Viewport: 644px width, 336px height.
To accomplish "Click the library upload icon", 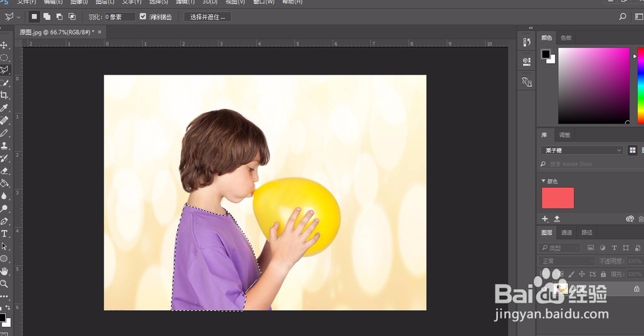I will tap(557, 219).
